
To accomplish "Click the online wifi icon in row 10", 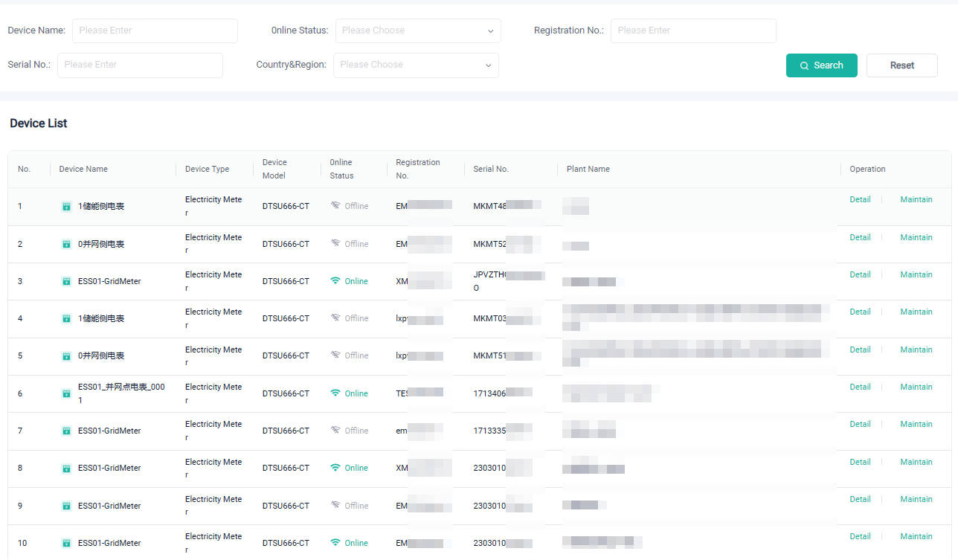I will click(335, 543).
